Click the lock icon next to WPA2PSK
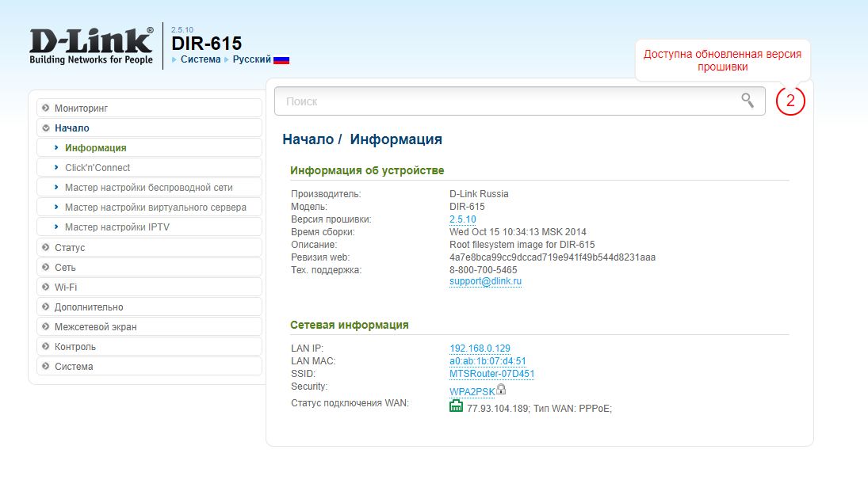The image size is (868, 499). point(501,389)
